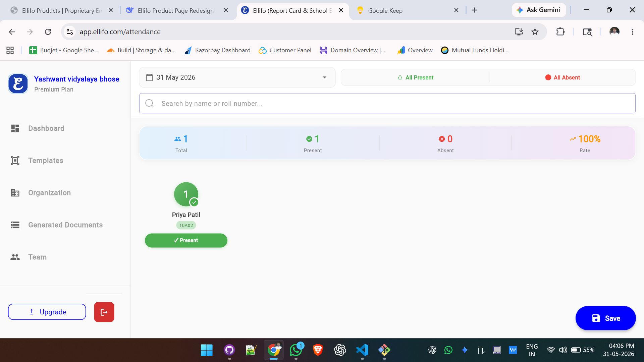Image resolution: width=644 pixels, height=362 pixels.
Task: Click the Yashwant vidyalaya bhose school name
Action: [77, 79]
